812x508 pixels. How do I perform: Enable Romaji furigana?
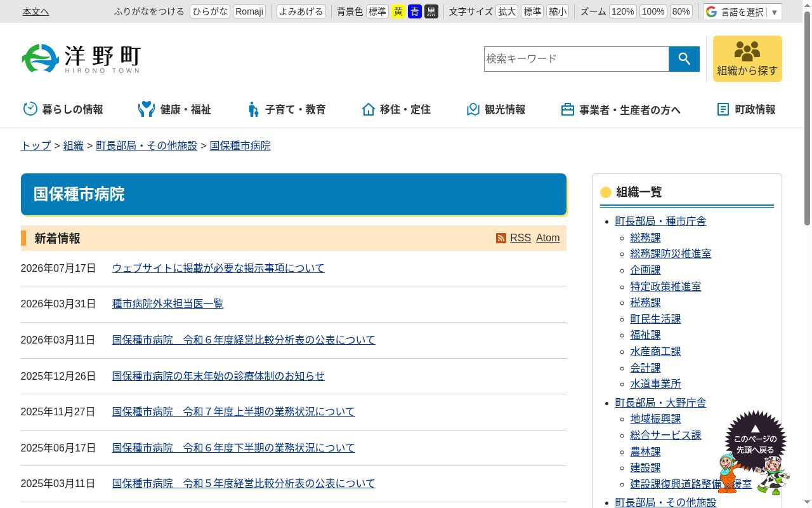249,11
